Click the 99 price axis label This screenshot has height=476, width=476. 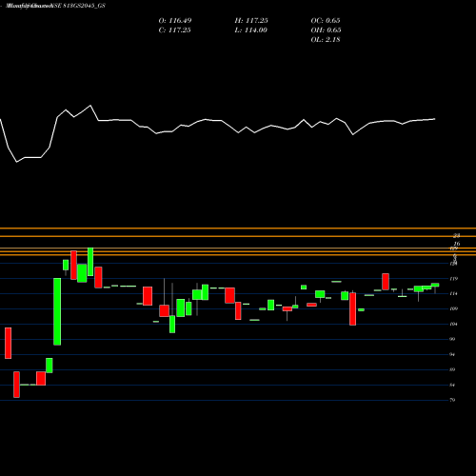tap(452, 339)
